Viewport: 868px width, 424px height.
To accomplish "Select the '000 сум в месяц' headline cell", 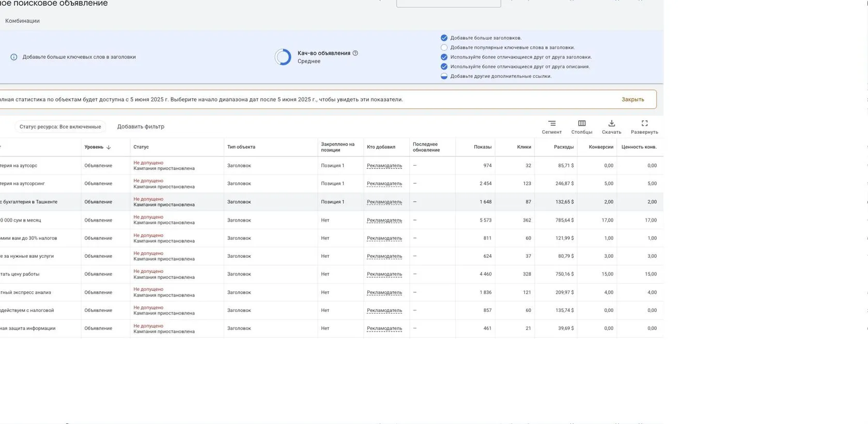I will pyautogui.click(x=40, y=220).
